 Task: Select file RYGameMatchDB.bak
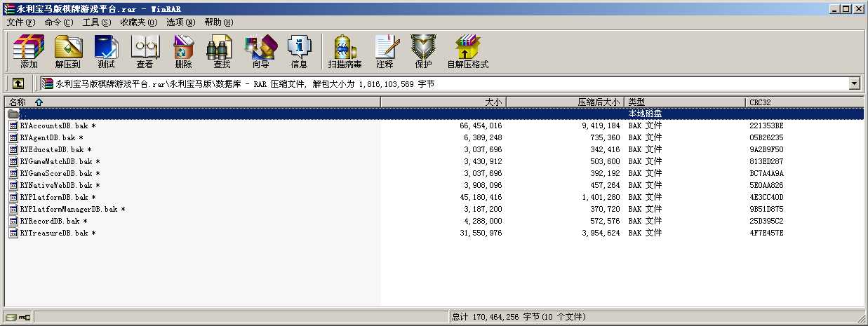pos(60,161)
